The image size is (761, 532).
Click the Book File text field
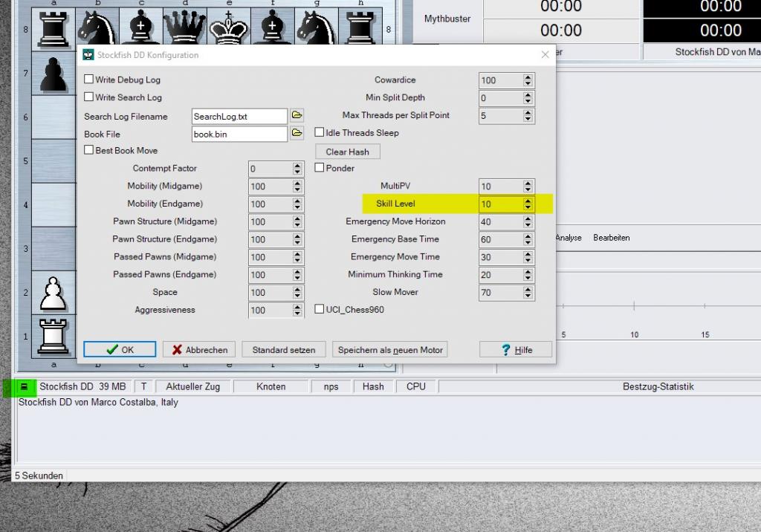(239, 134)
